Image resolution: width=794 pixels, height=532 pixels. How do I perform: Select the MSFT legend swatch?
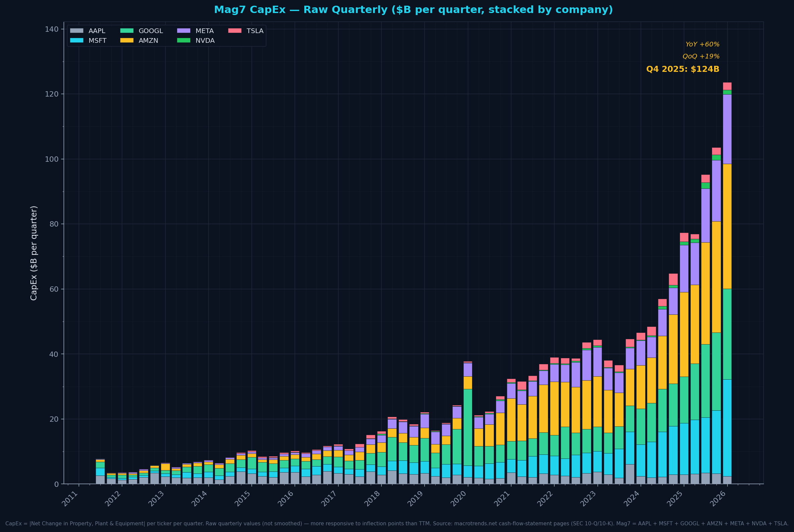point(76,40)
